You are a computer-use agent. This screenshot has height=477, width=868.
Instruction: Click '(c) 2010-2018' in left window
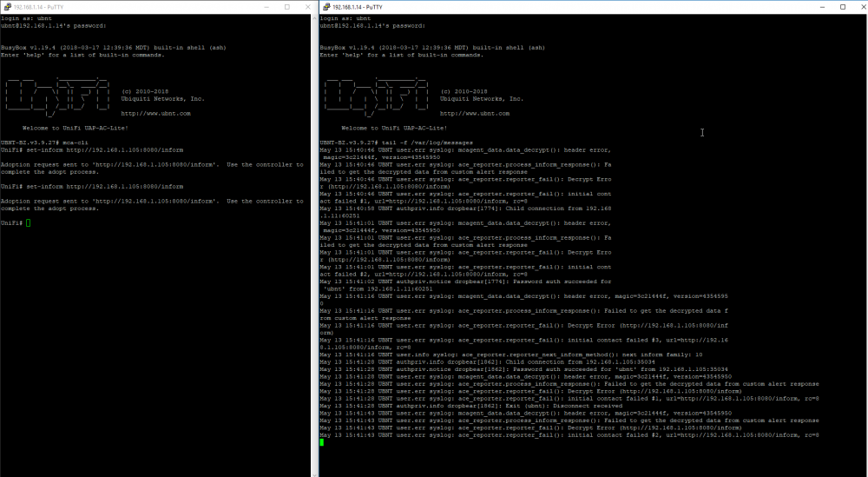coord(145,91)
